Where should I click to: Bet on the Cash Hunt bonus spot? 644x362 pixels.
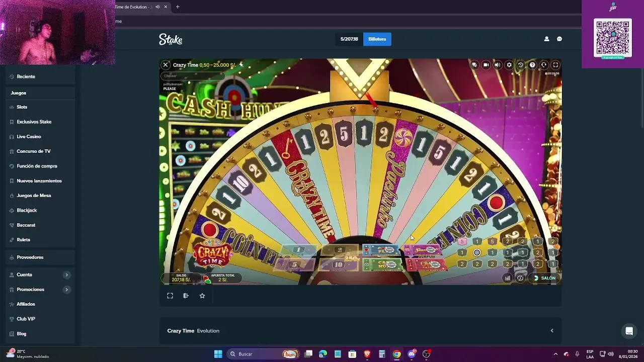pos(382,264)
